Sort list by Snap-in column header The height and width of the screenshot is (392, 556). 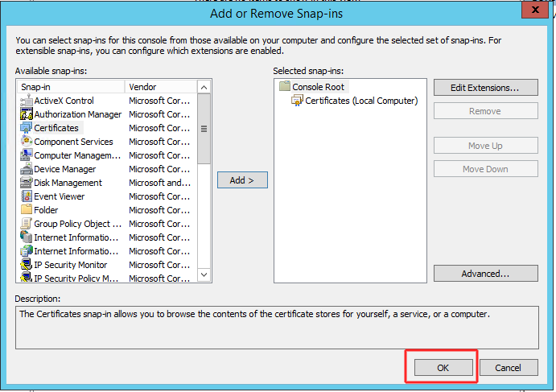pos(71,87)
